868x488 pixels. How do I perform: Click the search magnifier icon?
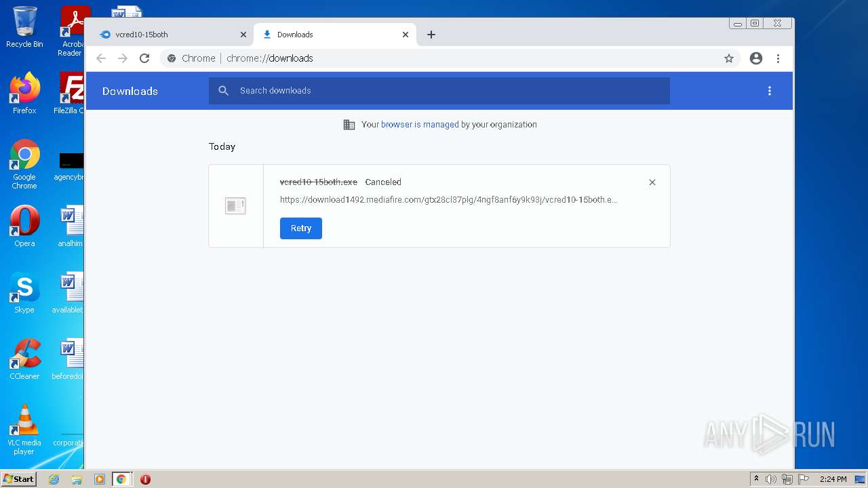point(223,91)
